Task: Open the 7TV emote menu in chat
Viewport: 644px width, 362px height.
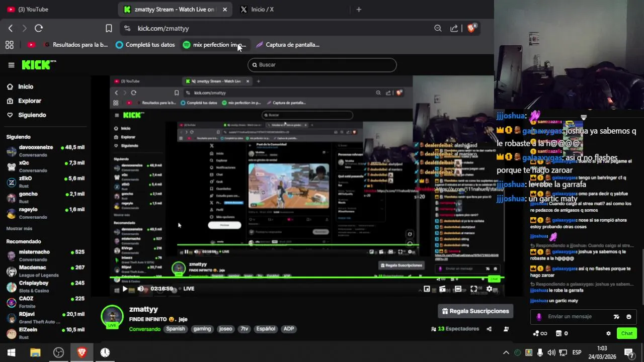Action: (616, 317)
